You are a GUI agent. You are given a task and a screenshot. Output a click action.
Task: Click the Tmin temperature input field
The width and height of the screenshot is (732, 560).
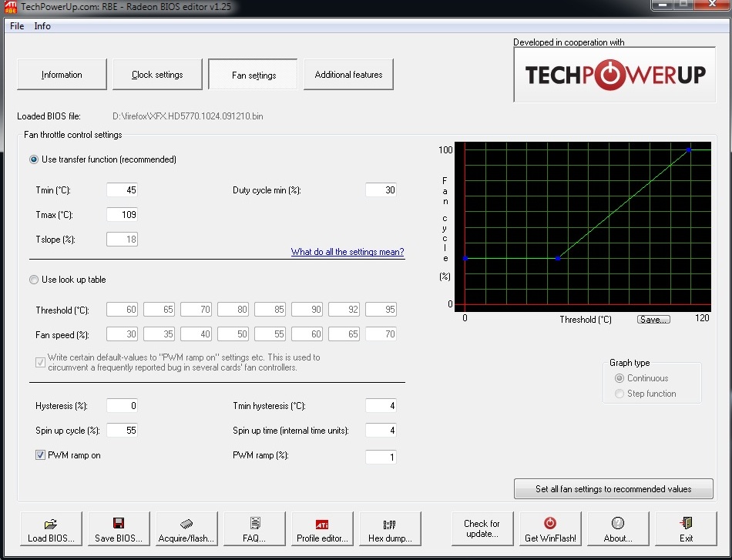pos(122,190)
